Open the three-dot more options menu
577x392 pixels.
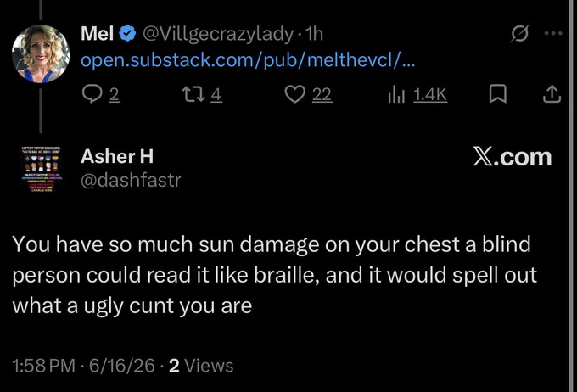point(553,33)
